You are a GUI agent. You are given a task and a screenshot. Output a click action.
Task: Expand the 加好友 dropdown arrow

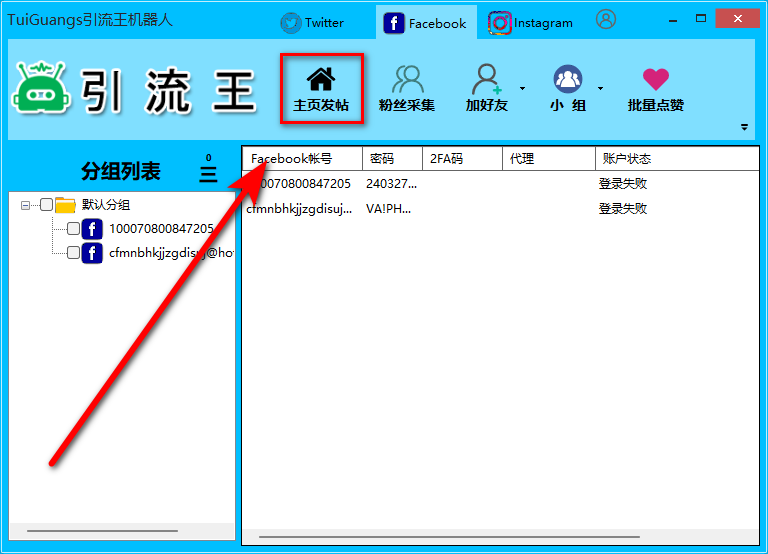tap(522, 88)
